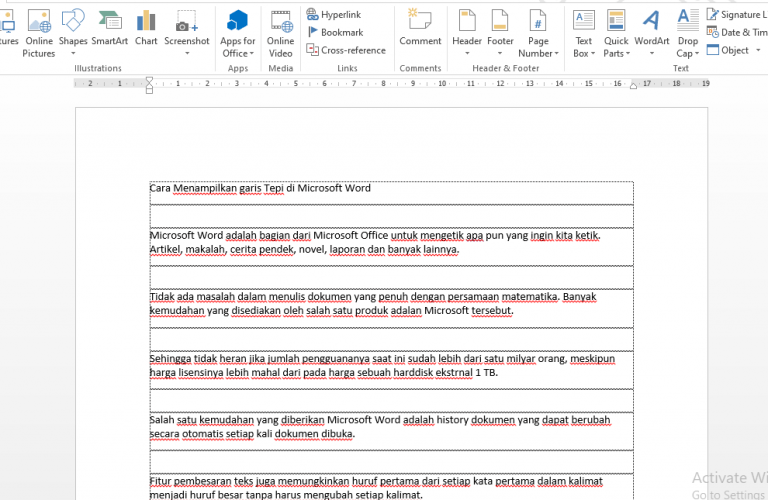Screen dimensions: 768x500
Task: Click the first line indent marker on ruler
Action: pyautogui.click(x=149, y=80)
